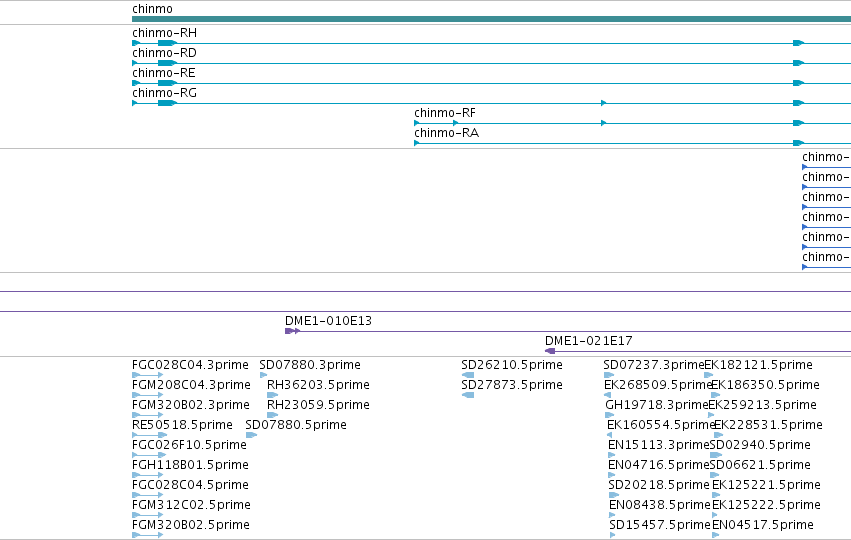Select the EK125221.5prime EST label
The height and width of the screenshot is (540, 851).
[766, 485]
